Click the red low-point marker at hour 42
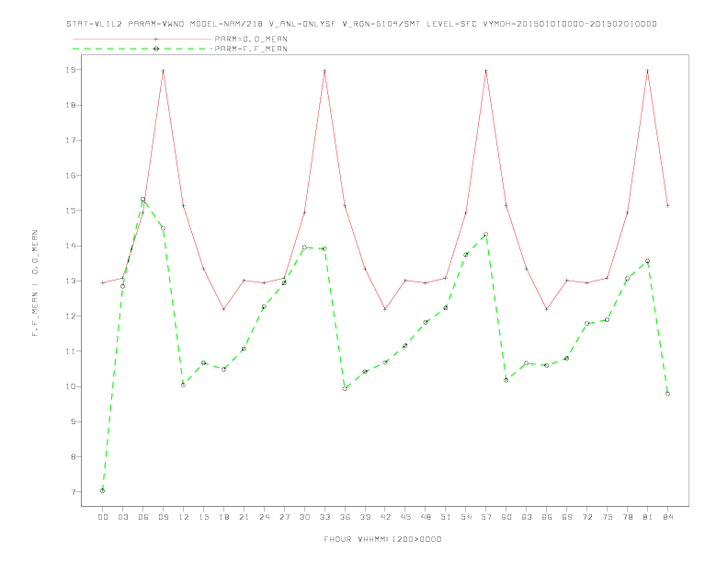The width and height of the screenshot is (728, 563). 385,309
